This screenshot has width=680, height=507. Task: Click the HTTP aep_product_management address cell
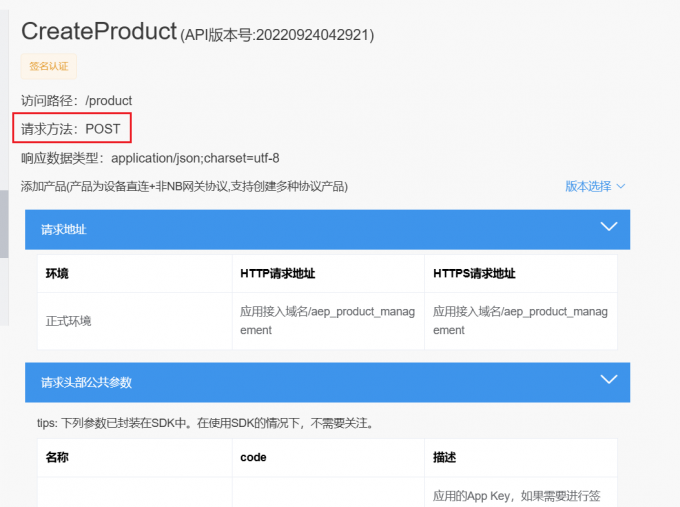[328, 321]
